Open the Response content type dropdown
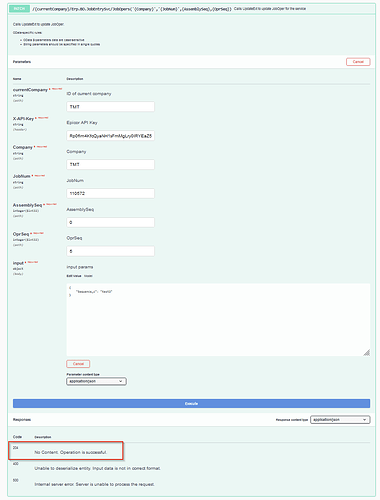Image resolution: width=380 pixels, height=500 pixels. [340, 420]
